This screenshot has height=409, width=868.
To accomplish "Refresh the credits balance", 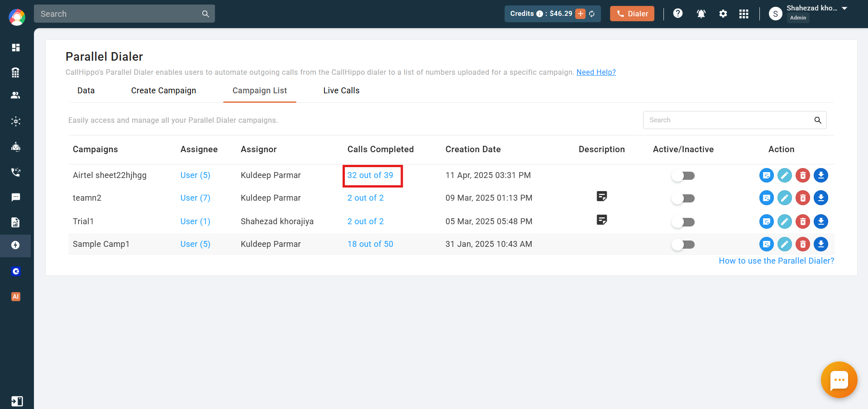I will (x=592, y=14).
